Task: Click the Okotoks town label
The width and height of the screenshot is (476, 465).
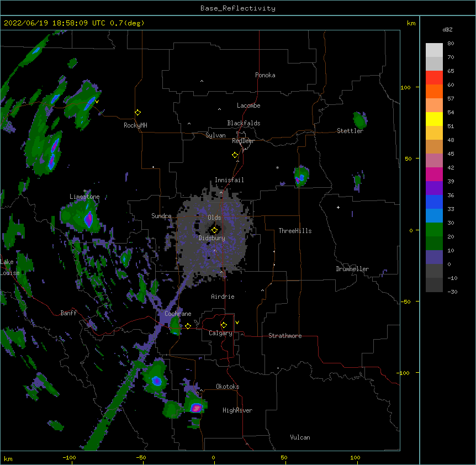Action: (228, 387)
